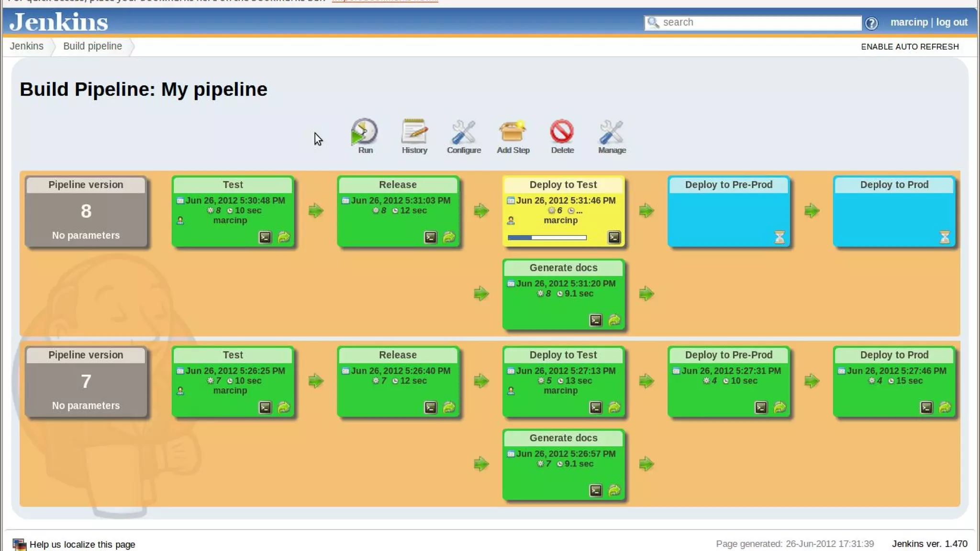Viewport: 980px width, 551px height.
Task: Click the log out link
Action: coord(952,22)
